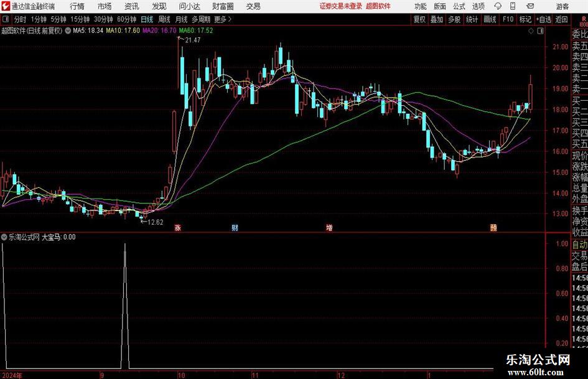Click the mobile phone icon
This screenshot has height=379, width=588.
click(513, 6)
